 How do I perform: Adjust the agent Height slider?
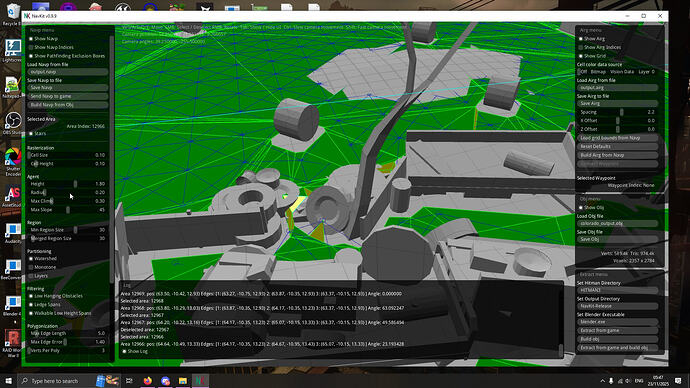[67, 184]
